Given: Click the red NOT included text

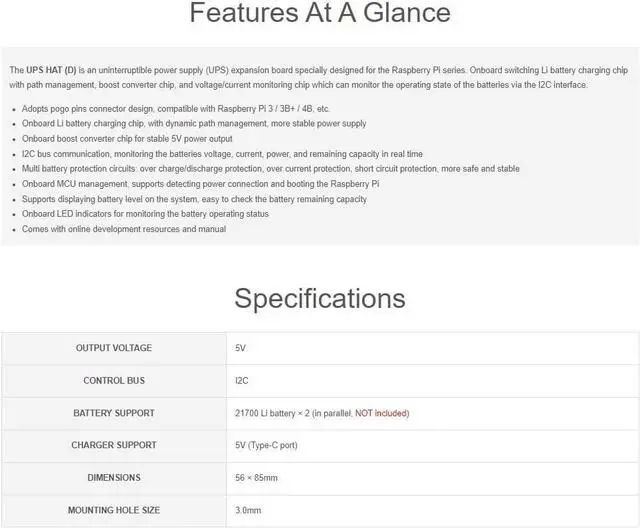Looking at the screenshot, I should pos(381,413).
